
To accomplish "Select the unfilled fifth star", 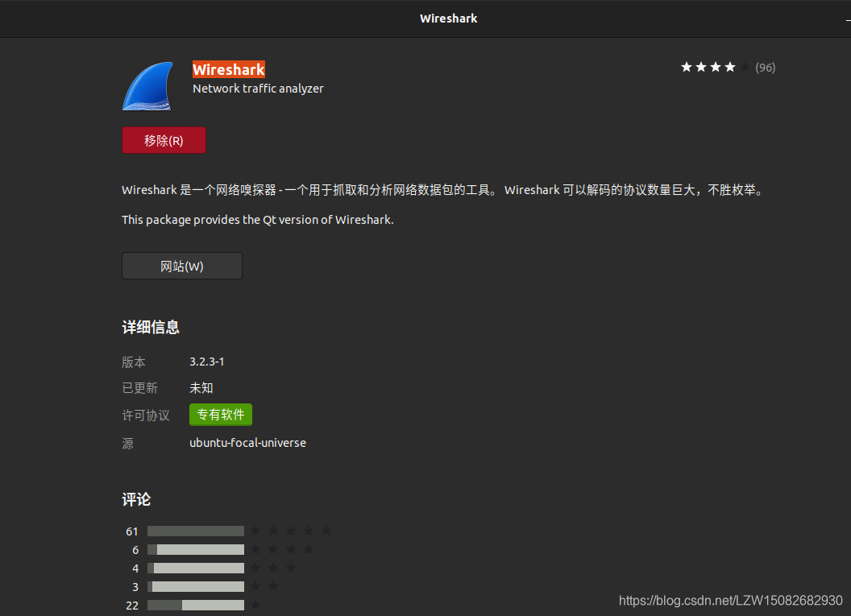I will pyautogui.click(x=744, y=68).
